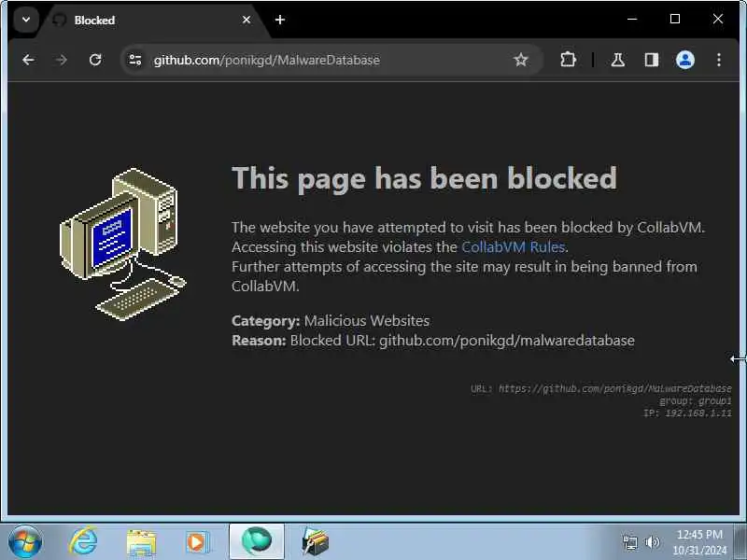Viewport: 747px width, 560px height.
Task: Open Windows Media Player in taskbar
Action: pos(197,542)
